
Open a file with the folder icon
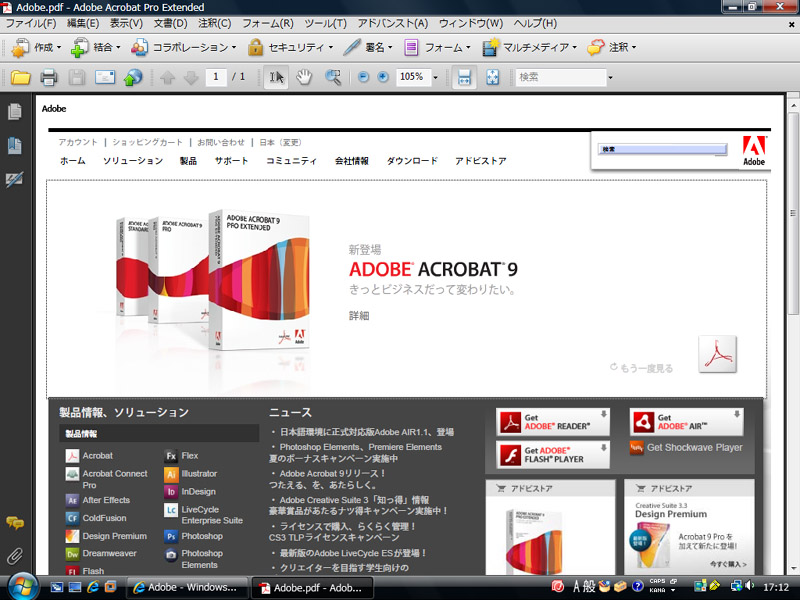click(20, 78)
